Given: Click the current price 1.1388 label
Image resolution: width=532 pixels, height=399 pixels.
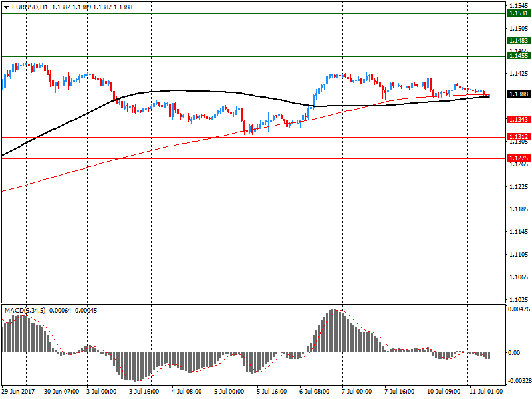Looking at the screenshot, I should coord(519,94).
